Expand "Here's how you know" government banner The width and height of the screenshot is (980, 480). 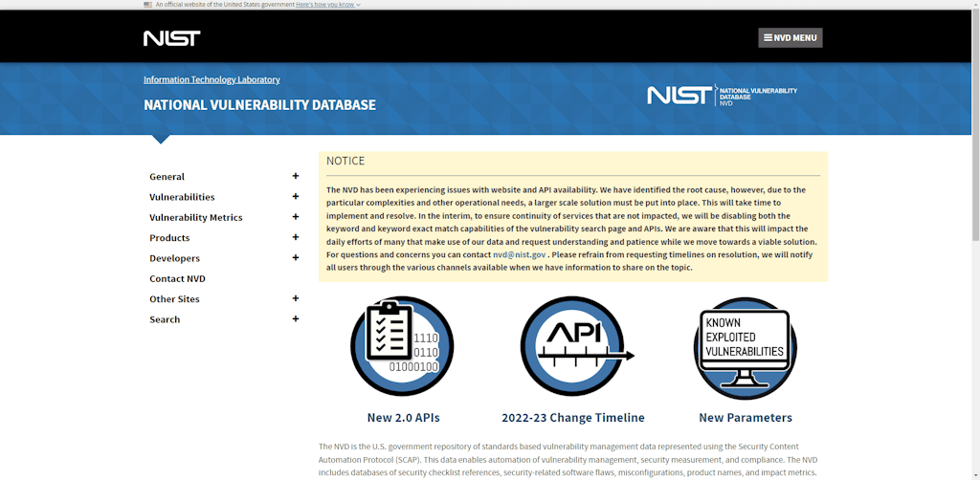(328, 5)
